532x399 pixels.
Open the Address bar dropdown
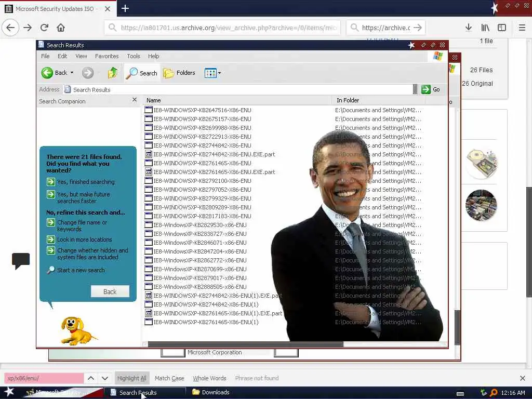coord(415,89)
